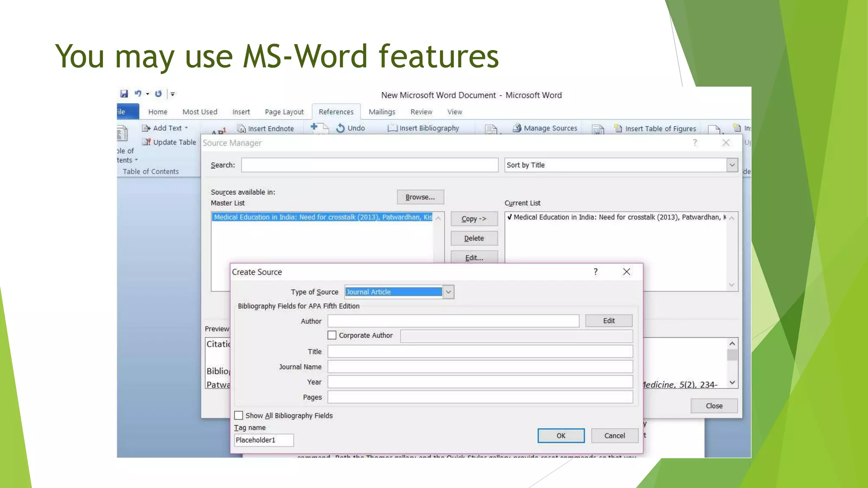Click the Pages input field
This screenshot has height=488, width=868.
[480, 397]
